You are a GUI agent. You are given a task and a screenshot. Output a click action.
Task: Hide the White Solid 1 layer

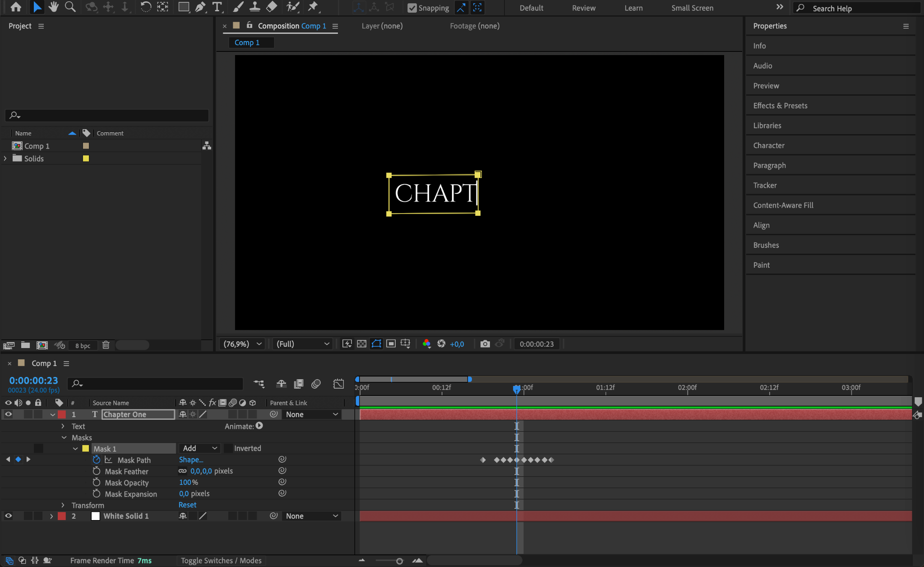click(8, 516)
